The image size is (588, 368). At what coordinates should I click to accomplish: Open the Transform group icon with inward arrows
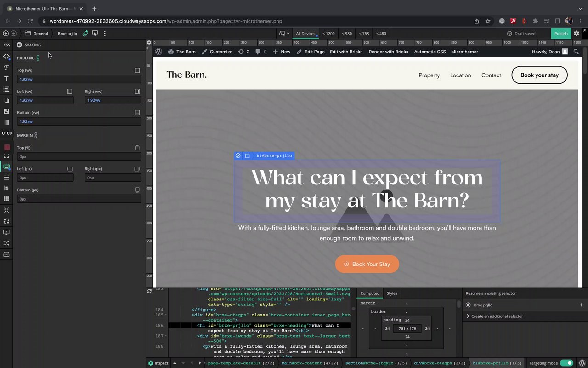(6, 210)
